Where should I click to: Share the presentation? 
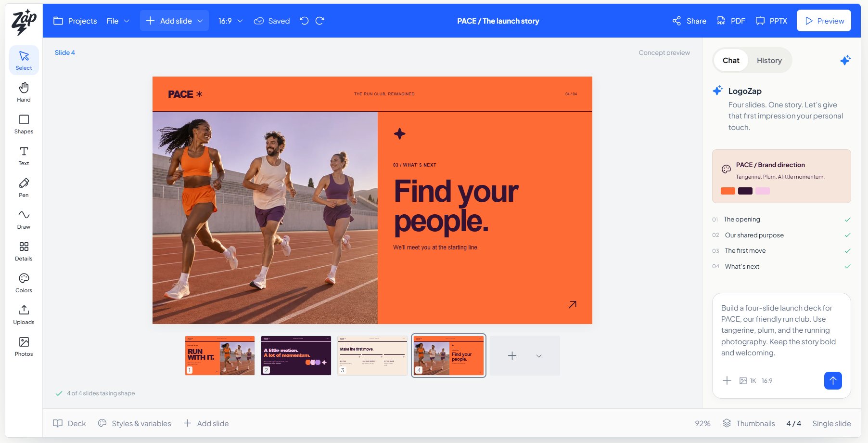689,21
